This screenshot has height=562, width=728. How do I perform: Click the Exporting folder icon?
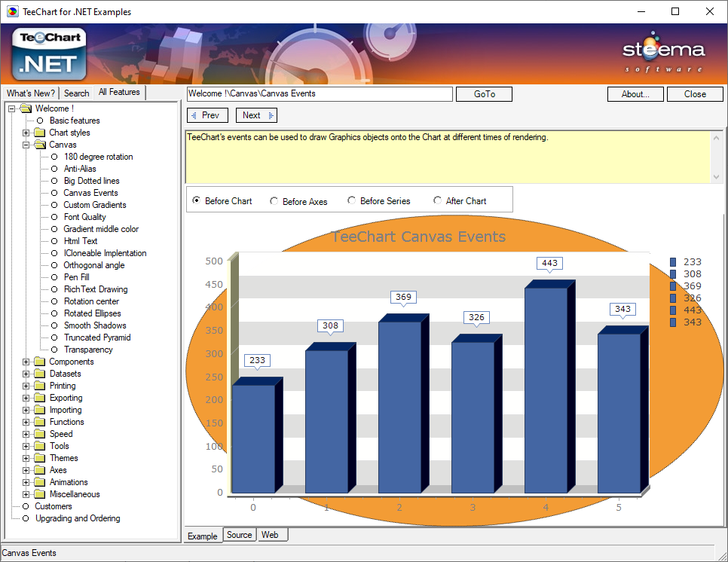[40, 399]
